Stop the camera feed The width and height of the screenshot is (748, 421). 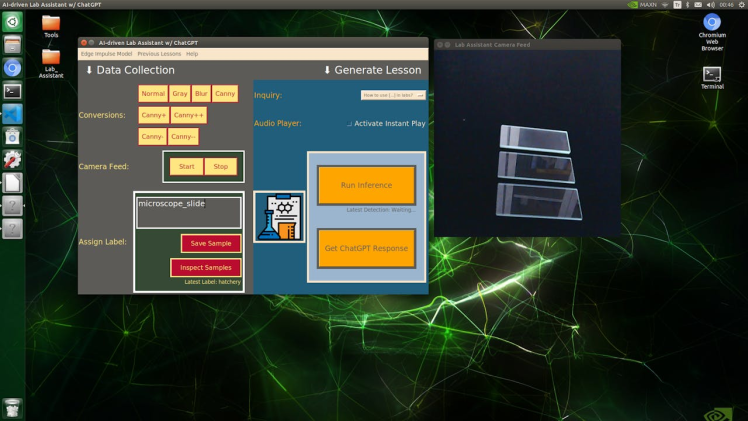[x=220, y=166]
